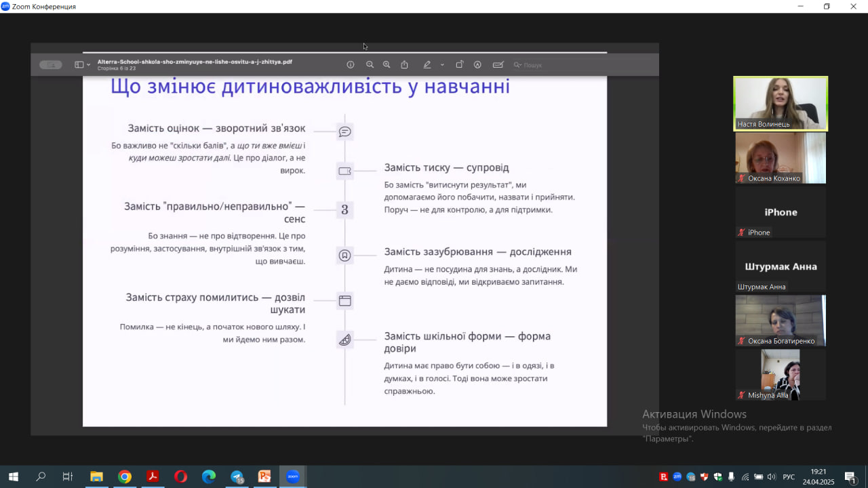Open Google Chrome from taskbar
Screen dimensions: 868x488
point(125,476)
